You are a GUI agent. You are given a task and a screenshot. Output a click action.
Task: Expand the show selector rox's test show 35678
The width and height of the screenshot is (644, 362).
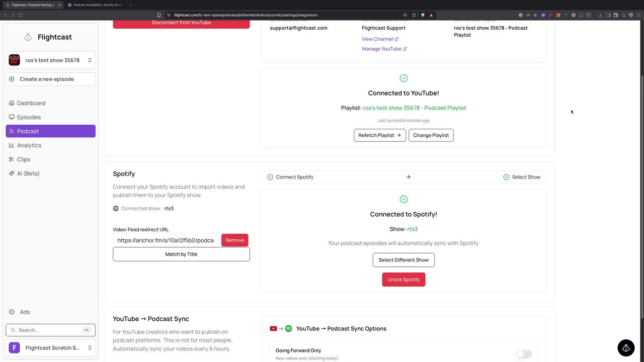tap(50, 60)
